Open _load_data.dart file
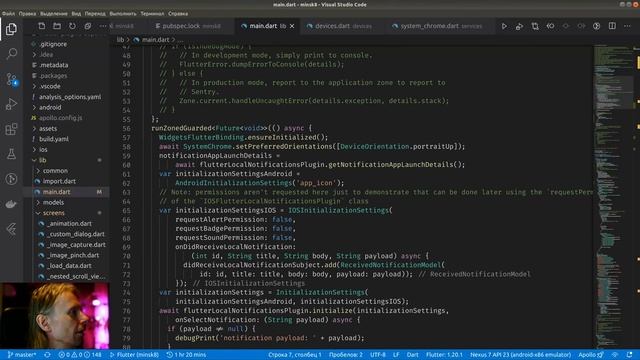 (x=69, y=266)
